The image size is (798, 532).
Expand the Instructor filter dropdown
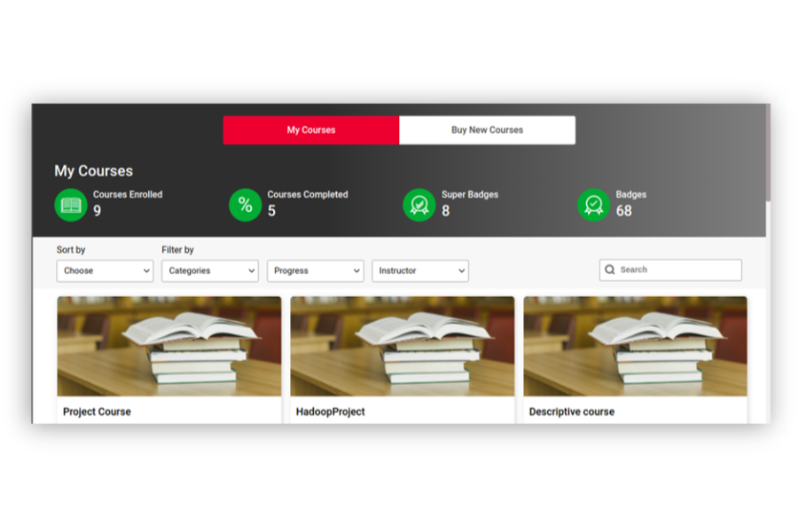[420, 270]
